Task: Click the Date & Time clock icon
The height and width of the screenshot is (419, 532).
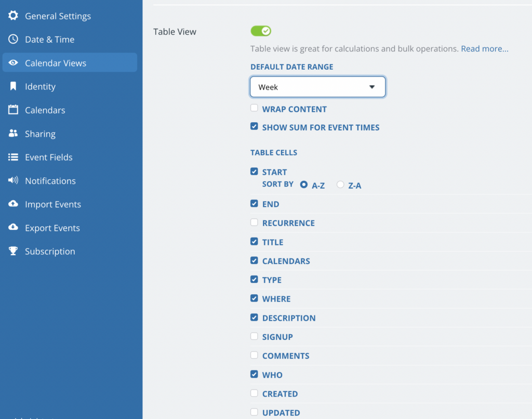Action: coord(13,39)
